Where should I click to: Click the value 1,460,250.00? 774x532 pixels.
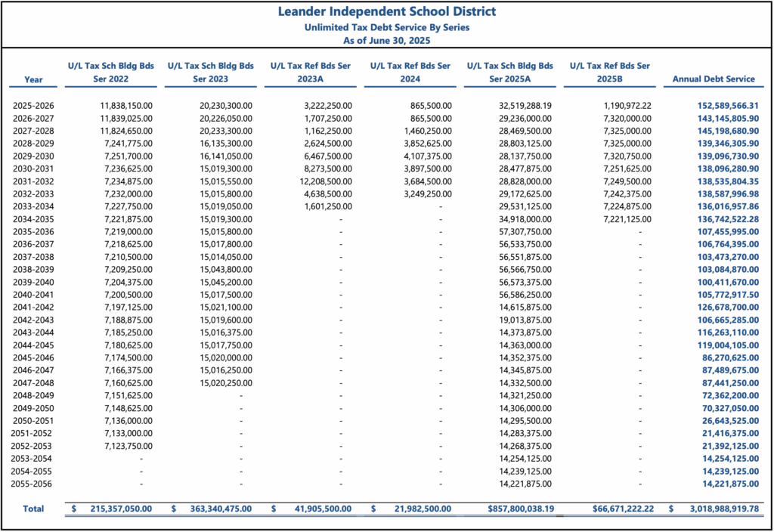pos(428,131)
